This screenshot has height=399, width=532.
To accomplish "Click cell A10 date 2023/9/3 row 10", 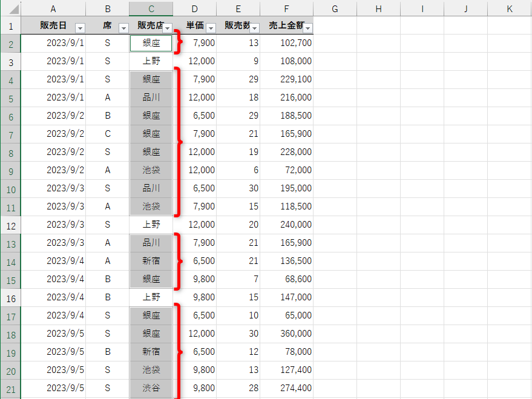I will 53,189.
